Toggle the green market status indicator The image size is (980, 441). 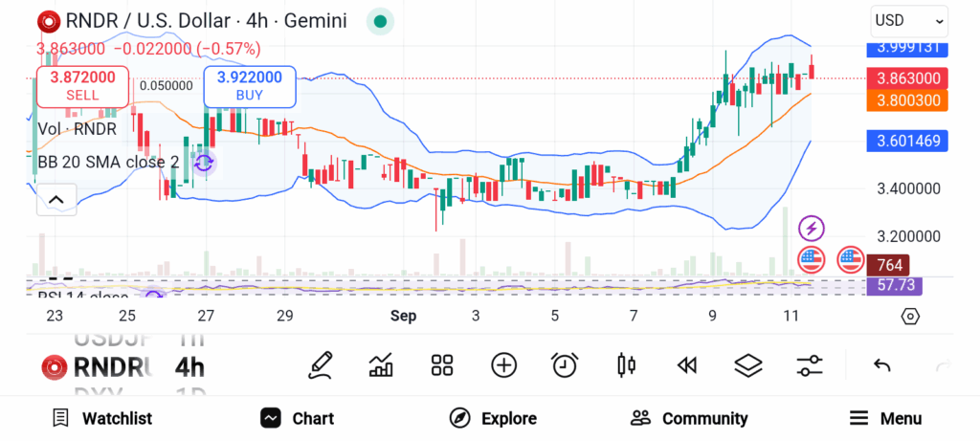(380, 21)
